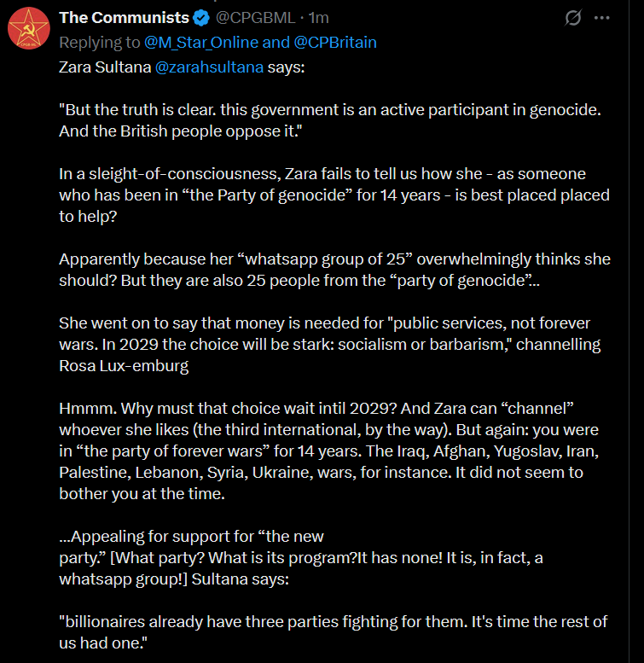
Task: Open the Grok explain-post icon
Action: click(x=572, y=18)
